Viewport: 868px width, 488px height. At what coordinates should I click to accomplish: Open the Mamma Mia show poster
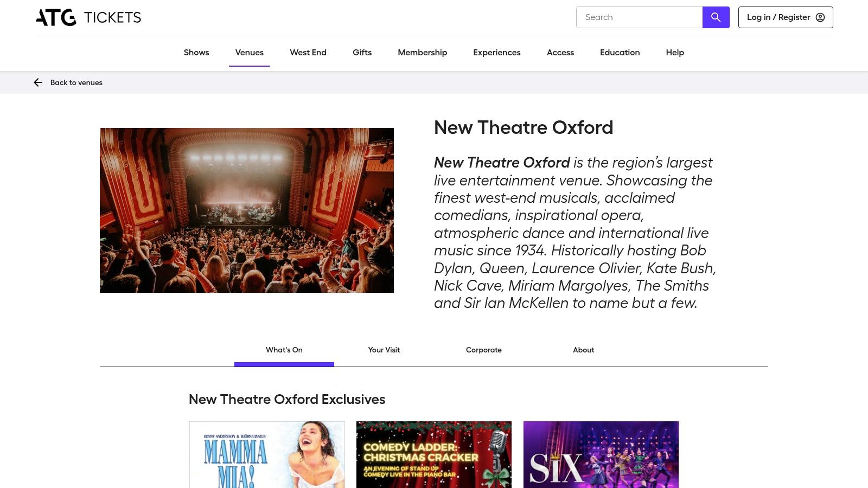coord(266,454)
